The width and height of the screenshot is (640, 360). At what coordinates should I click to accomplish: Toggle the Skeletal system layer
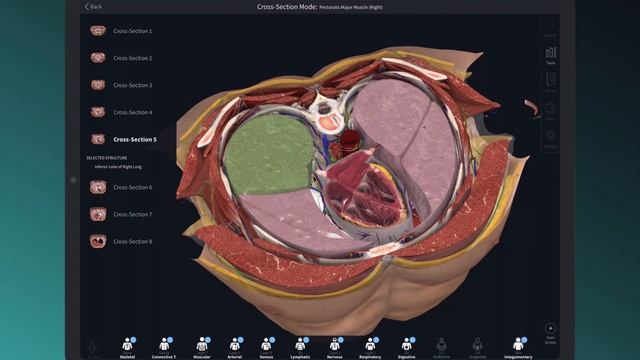point(128,347)
